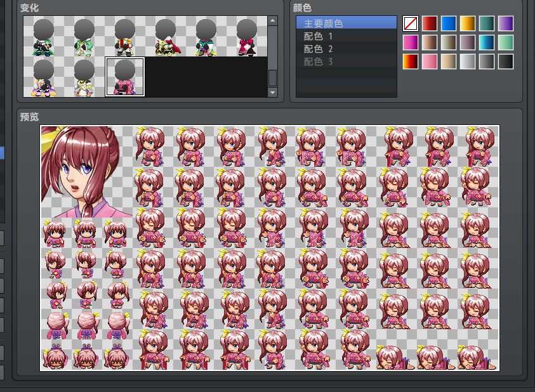Click the variation list scroll up arrow
This screenshot has height=392, width=535.
point(272,21)
